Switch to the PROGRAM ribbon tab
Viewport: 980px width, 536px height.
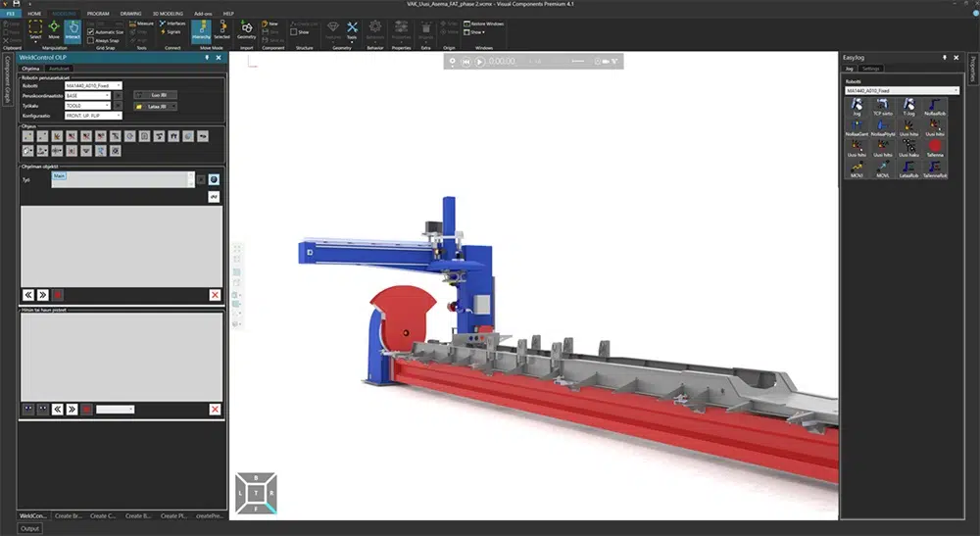click(98, 14)
